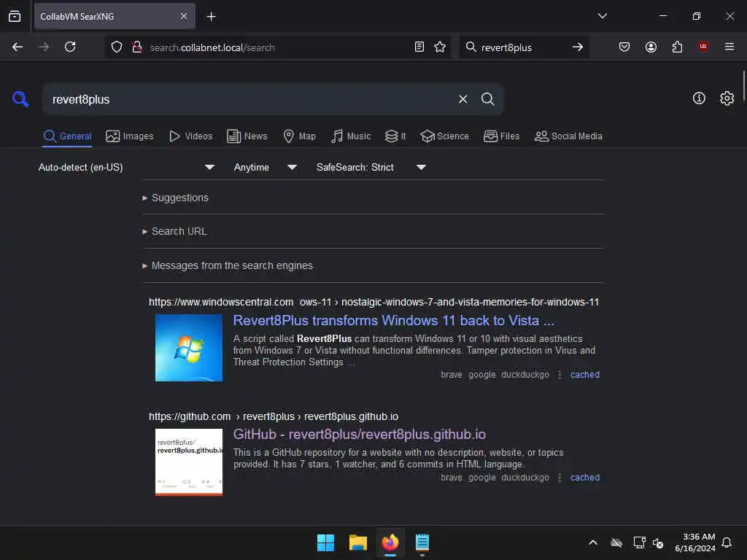Open File Explorer from taskbar
This screenshot has width=747, height=560.
tap(357, 542)
